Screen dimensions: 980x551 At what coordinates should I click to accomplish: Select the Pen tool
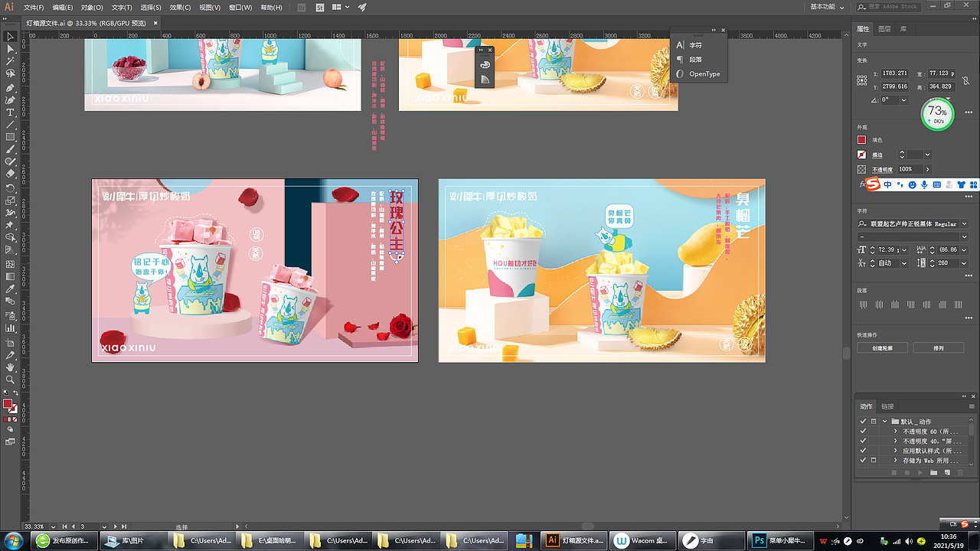[11, 86]
